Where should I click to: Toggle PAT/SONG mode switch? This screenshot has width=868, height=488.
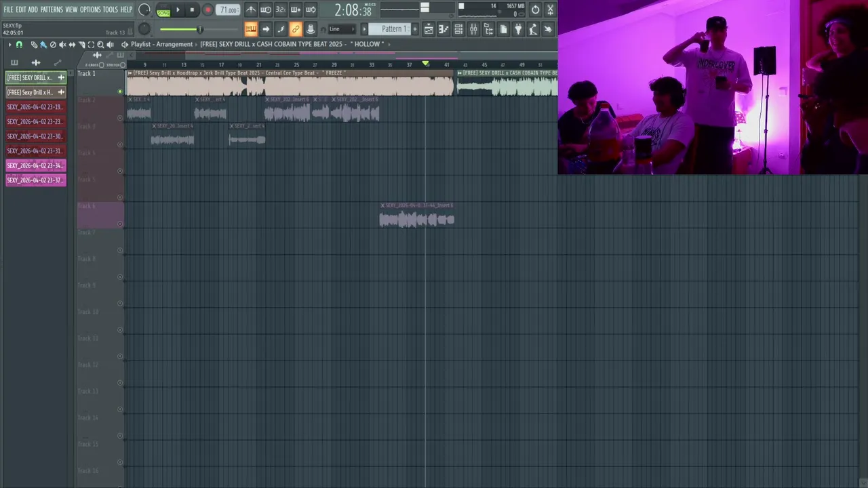(163, 10)
